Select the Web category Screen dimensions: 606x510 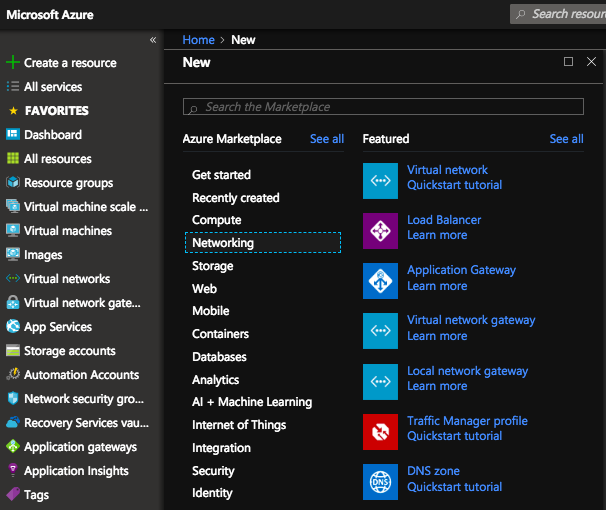coord(204,289)
